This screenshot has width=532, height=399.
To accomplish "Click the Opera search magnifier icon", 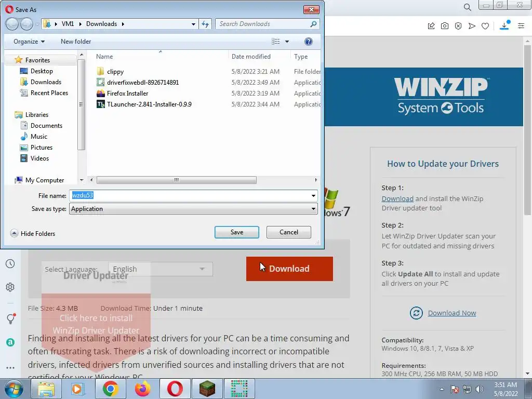I will (x=467, y=7).
